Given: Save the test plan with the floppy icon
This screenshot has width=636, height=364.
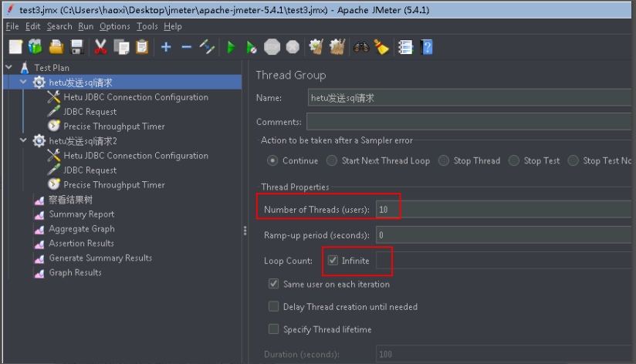Looking at the screenshot, I should pyautogui.click(x=76, y=47).
